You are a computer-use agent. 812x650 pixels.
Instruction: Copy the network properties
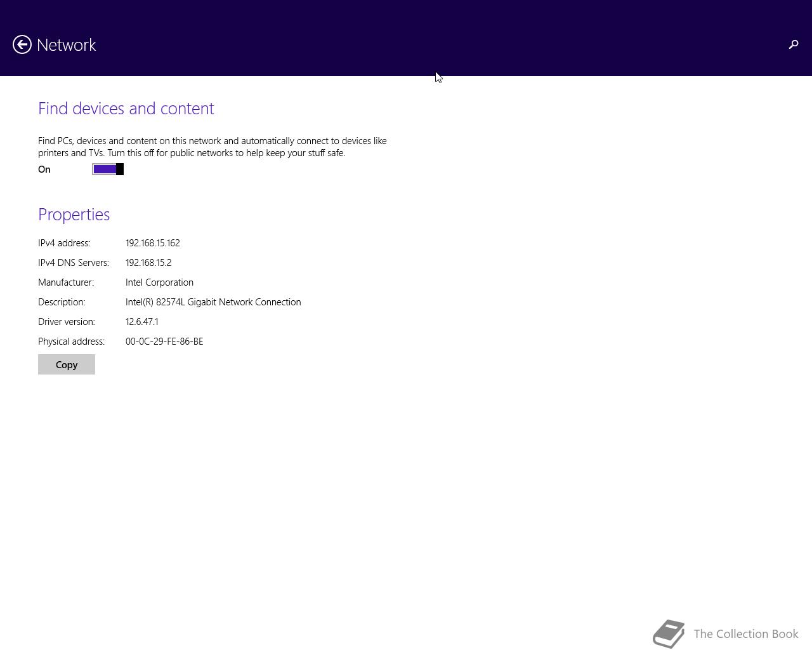pos(67,364)
